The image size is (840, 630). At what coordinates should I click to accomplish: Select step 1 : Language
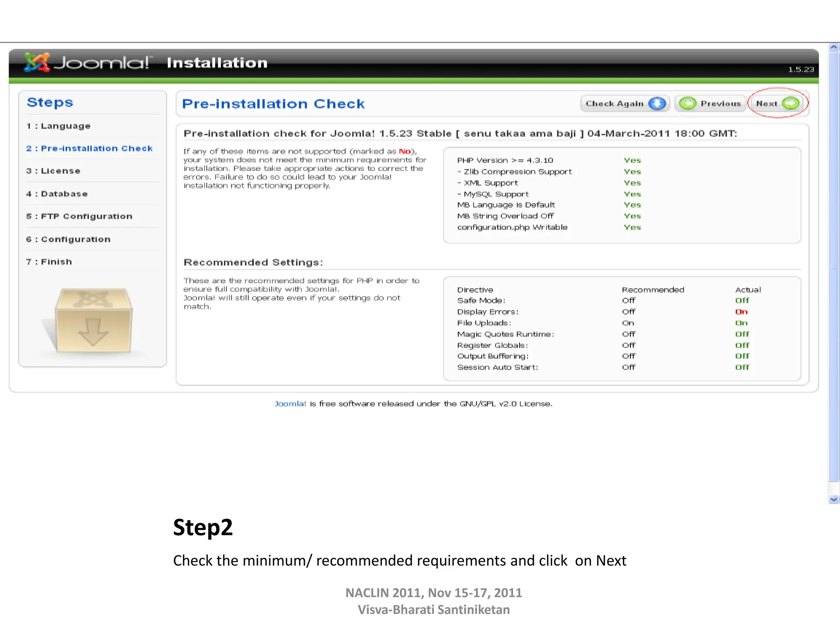(58, 126)
